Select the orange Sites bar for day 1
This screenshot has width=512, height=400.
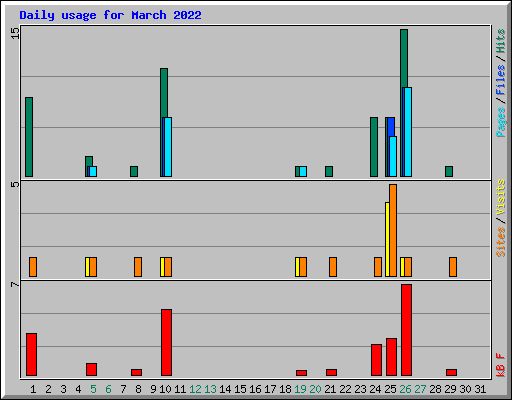(x=33, y=267)
